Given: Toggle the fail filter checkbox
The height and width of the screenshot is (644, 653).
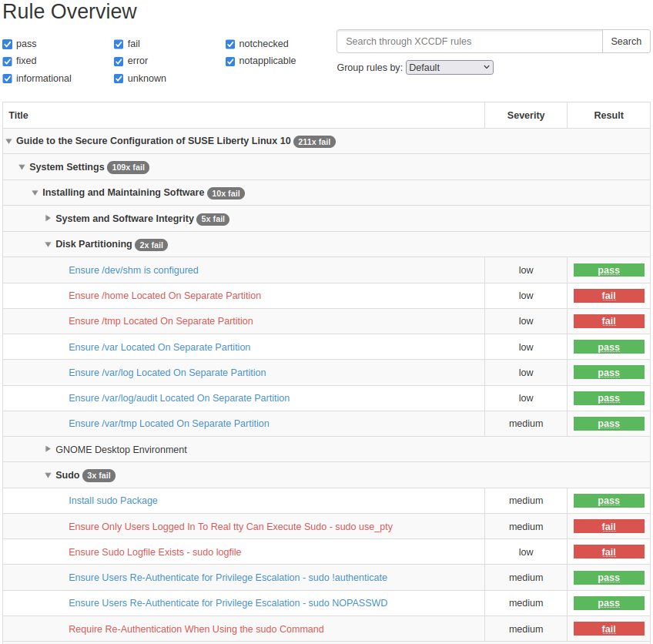Looking at the screenshot, I should [x=119, y=44].
